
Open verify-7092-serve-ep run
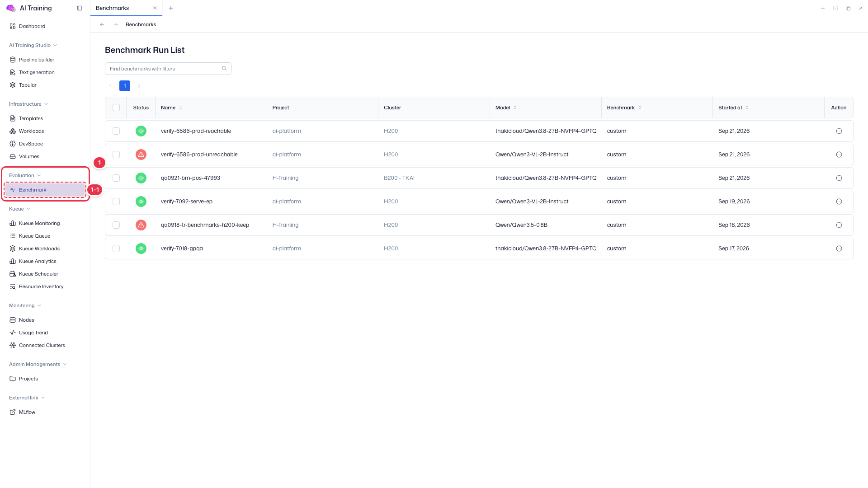[x=187, y=202]
